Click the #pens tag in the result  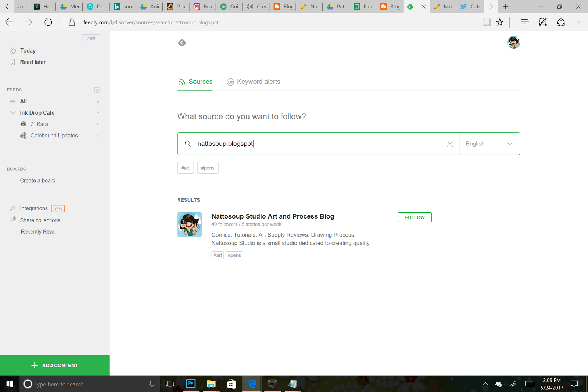[x=234, y=255]
